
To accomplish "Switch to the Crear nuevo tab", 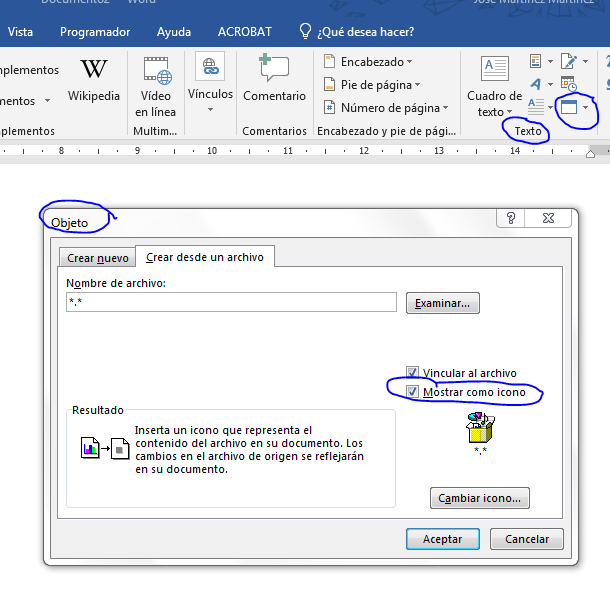I will click(x=97, y=258).
